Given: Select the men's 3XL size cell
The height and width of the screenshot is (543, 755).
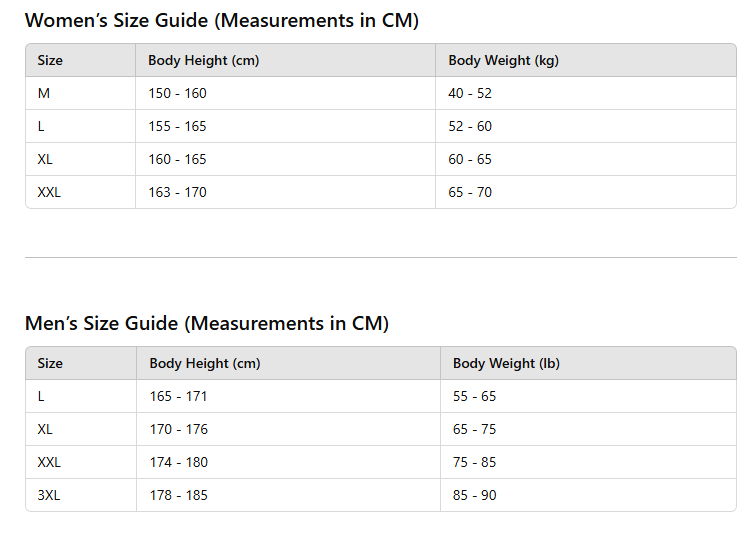Looking at the screenshot, I should click(49, 495).
